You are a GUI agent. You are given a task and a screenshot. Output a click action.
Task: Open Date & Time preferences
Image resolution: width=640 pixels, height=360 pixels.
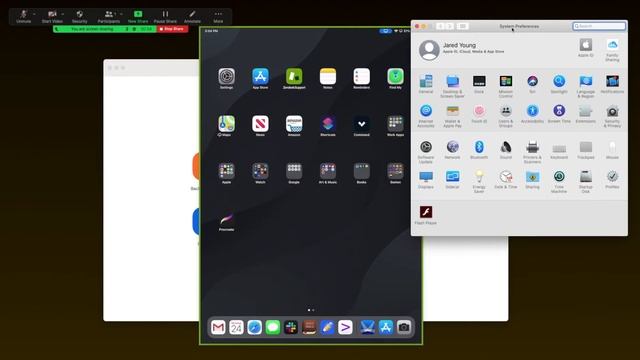click(x=506, y=180)
